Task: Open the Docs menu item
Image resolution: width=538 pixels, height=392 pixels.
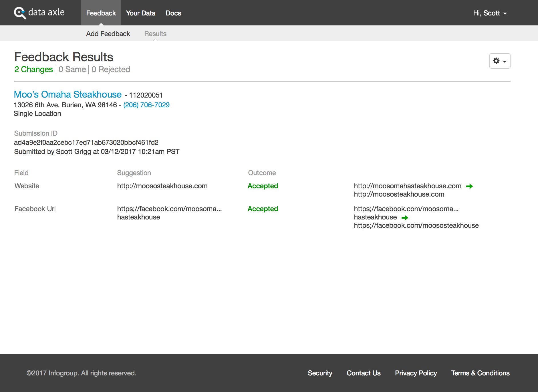Action: pyautogui.click(x=173, y=13)
